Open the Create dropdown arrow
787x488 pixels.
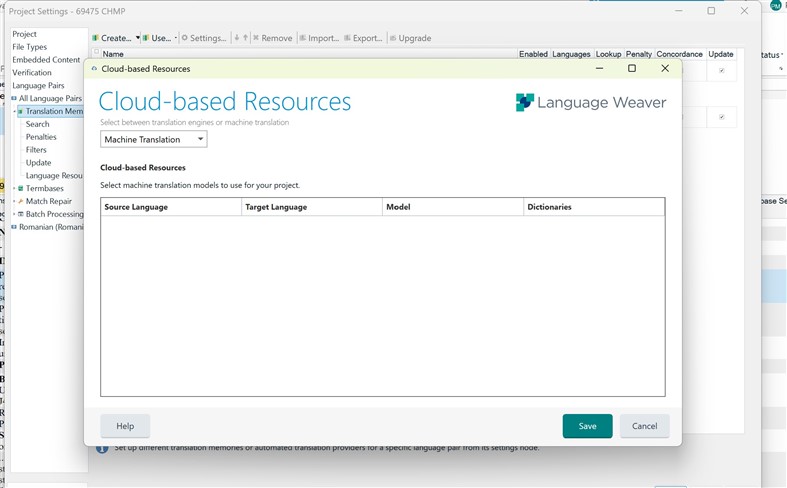[138, 38]
